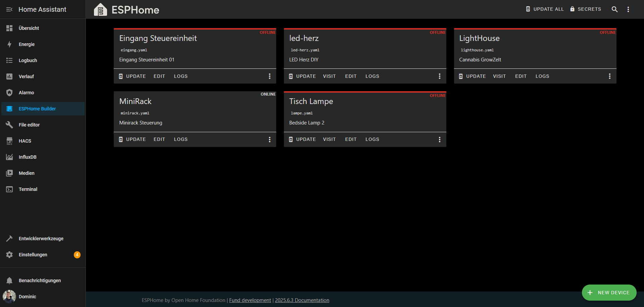Open Eingang Steuereinheit card overflow menu

tap(269, 76)
